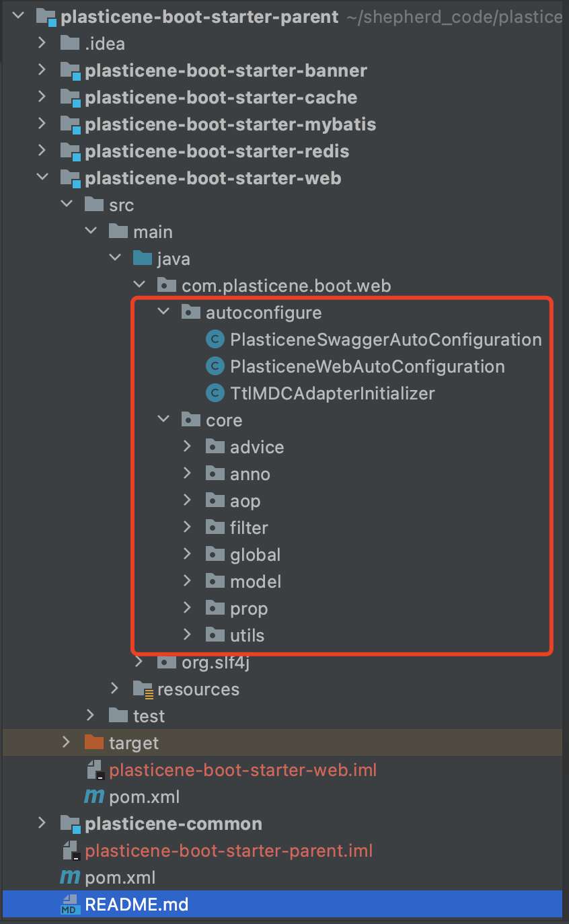Click the autoconfigure package icon
This screenshot has width=569, height=924.
(x=191, y=313)
